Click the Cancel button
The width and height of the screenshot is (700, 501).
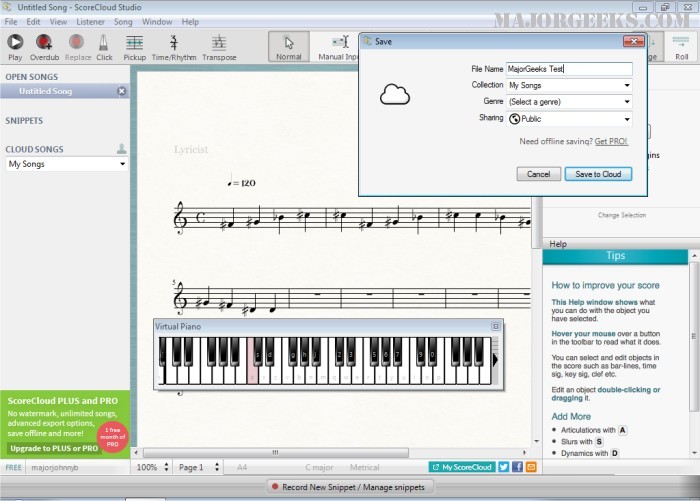(x=538, y=174)
